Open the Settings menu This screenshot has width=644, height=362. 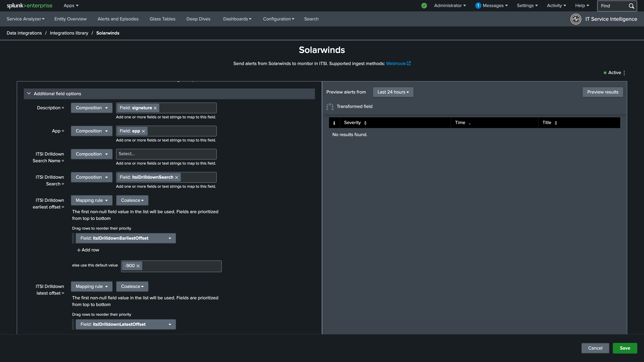527,6
